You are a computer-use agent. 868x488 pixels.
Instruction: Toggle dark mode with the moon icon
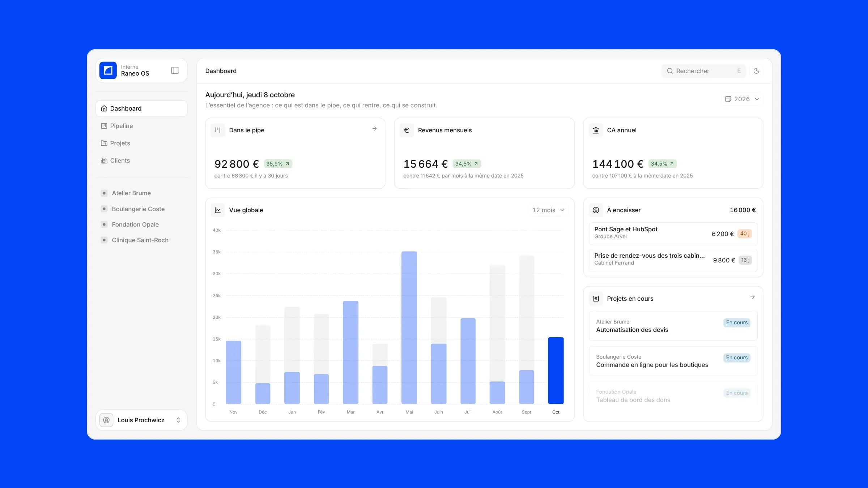pyautogui.click(x=756, y=71)
